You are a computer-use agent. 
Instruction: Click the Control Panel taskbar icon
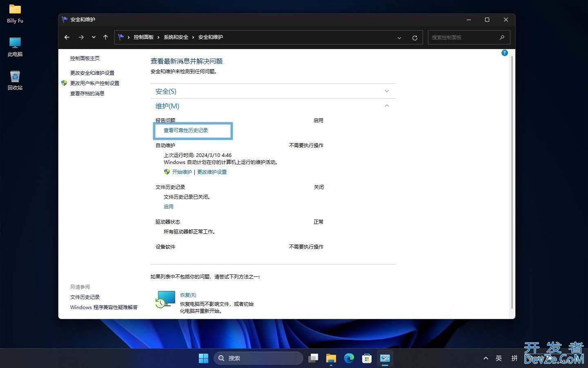click(x=385, y=358)
